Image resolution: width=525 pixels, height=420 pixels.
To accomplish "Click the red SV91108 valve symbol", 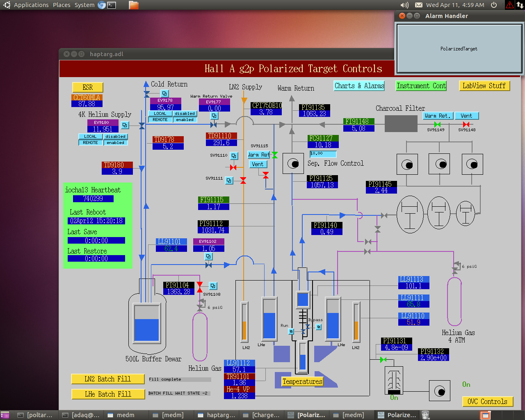I will (200, 287).
